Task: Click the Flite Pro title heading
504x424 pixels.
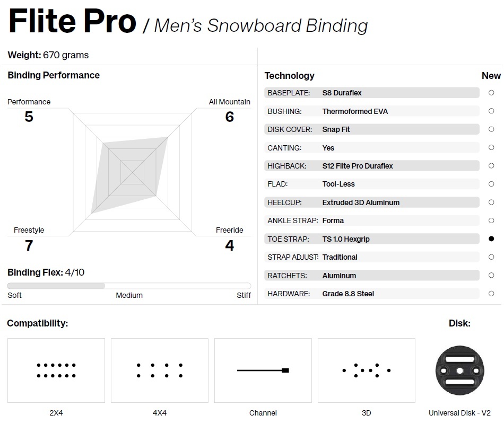Action: point(73,21)
